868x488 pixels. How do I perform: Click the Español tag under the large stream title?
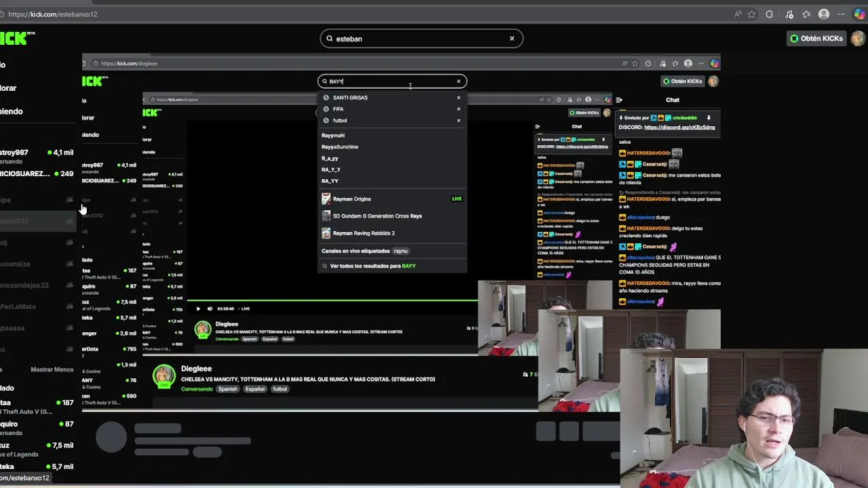pos(255,389)
